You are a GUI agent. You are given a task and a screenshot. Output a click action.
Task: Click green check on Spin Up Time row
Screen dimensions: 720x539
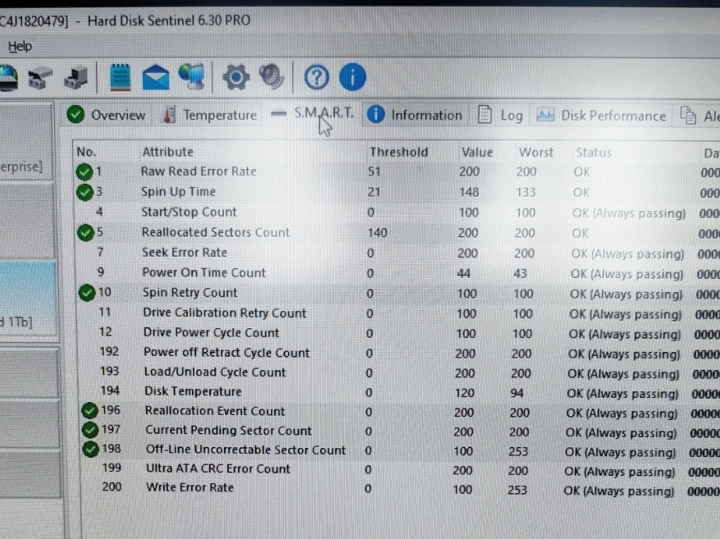coord(84,192)
